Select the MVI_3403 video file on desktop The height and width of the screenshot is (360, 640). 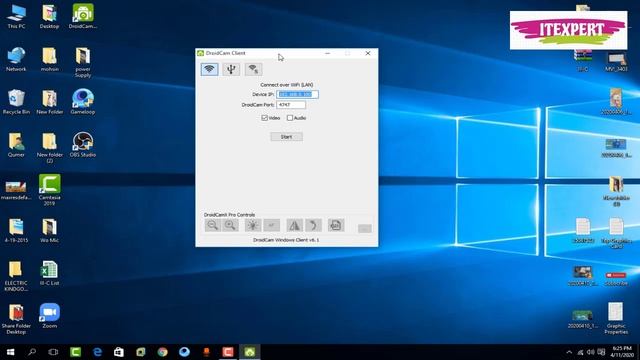[616, 61]
